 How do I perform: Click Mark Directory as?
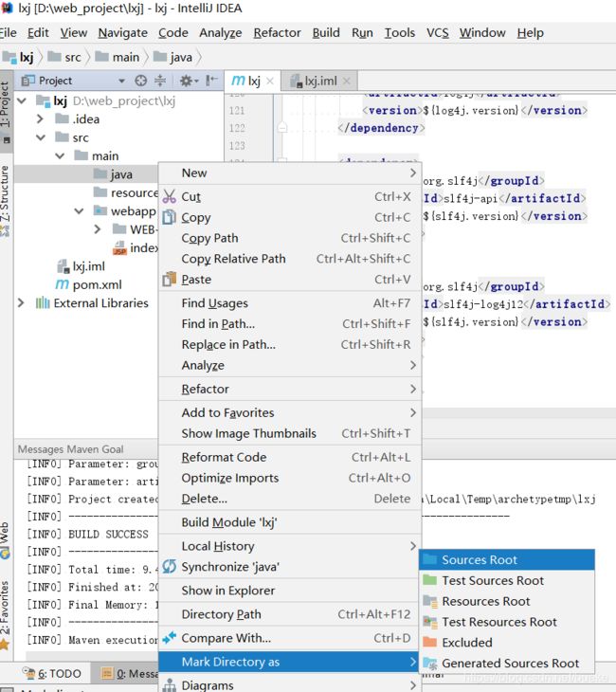pos(289,662)
